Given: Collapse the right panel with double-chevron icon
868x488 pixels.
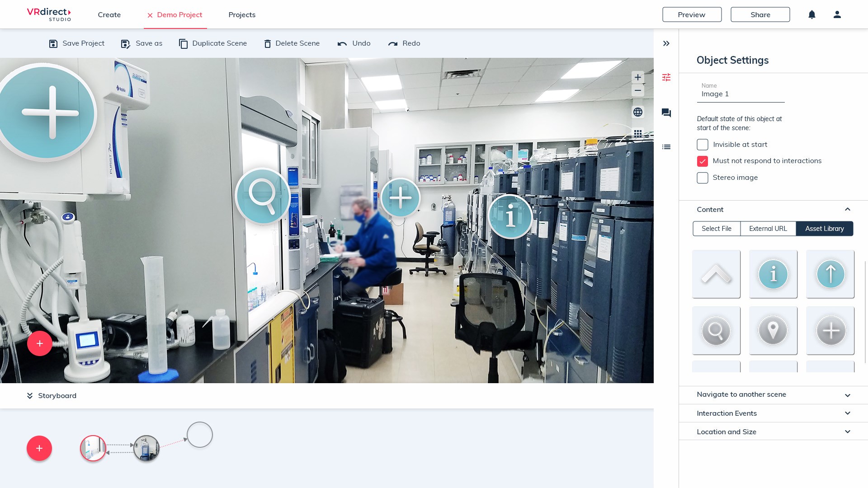Looking at the screenshot, I should [x=666, y=43].
